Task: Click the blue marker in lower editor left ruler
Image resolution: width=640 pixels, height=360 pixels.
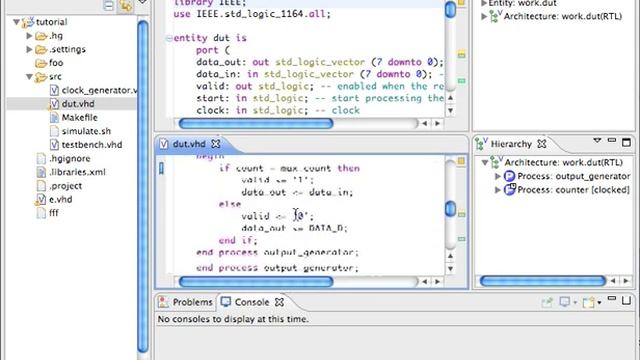Action: pos(161,169)
